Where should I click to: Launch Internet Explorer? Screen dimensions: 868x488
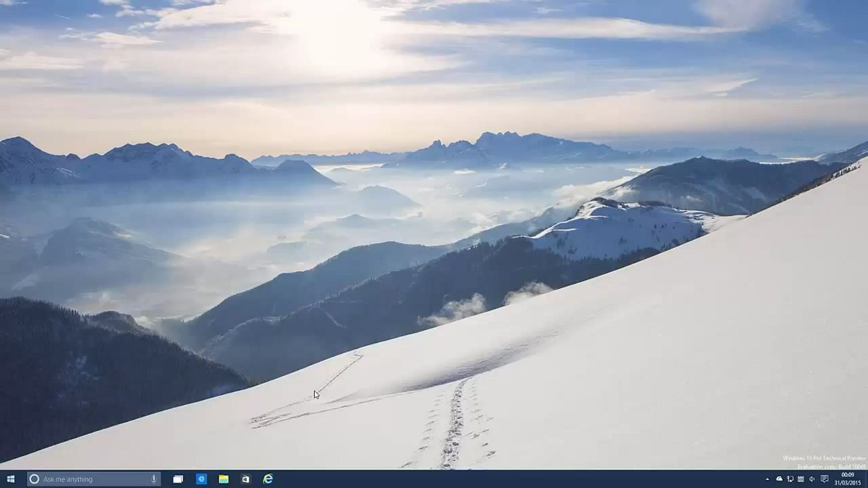click(x=269, y=479)
